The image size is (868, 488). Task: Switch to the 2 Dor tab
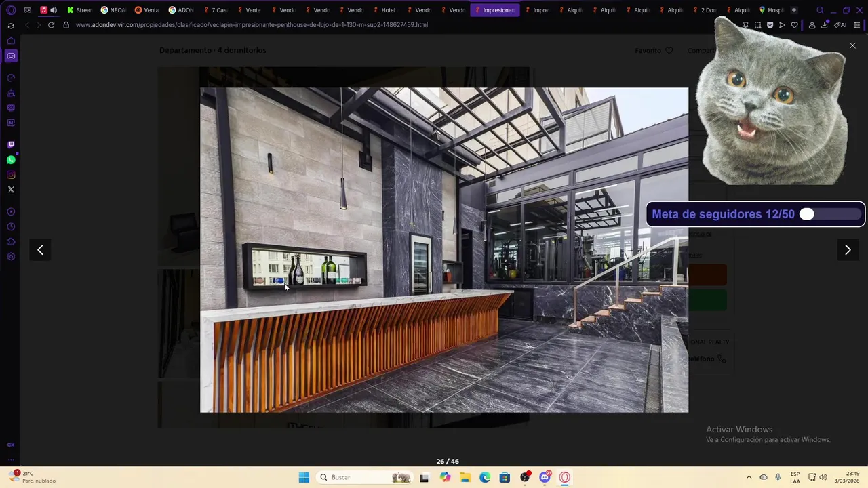(704, 10)
